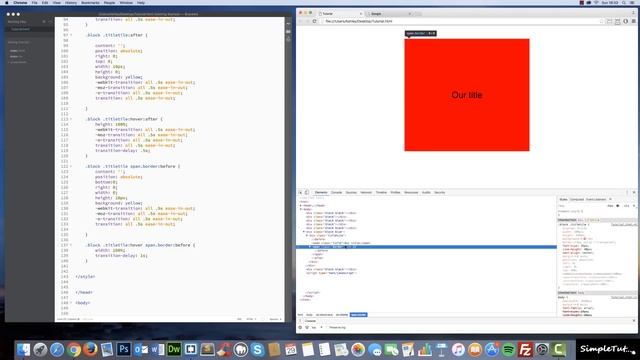Fold the hover span.border:before rule

tap(71, 245)
